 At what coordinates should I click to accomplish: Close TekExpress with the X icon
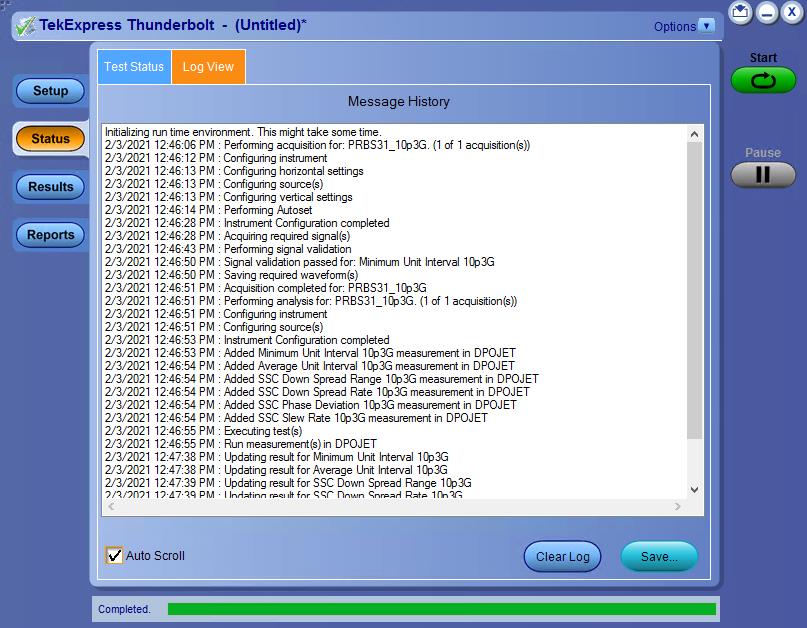pyautogui.click(x=792, y=13)
